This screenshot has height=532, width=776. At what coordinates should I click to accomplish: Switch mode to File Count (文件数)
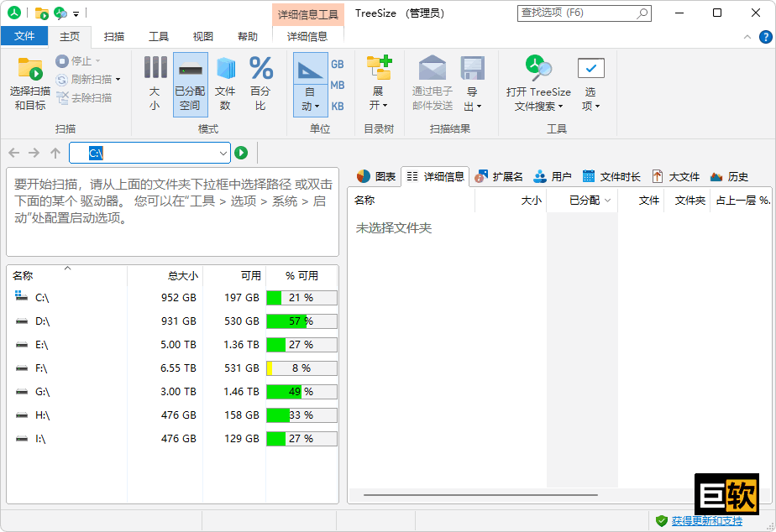tap(226, 85)
